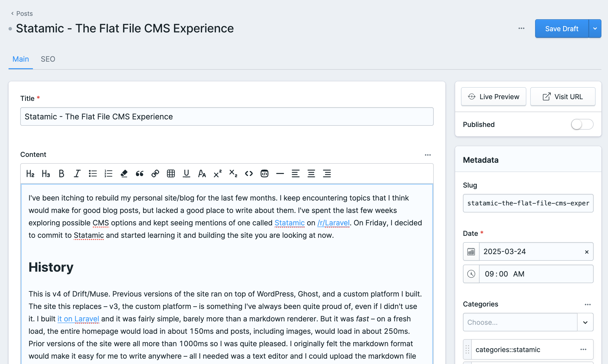Toggle inline code formatting

tap(249, 174)
